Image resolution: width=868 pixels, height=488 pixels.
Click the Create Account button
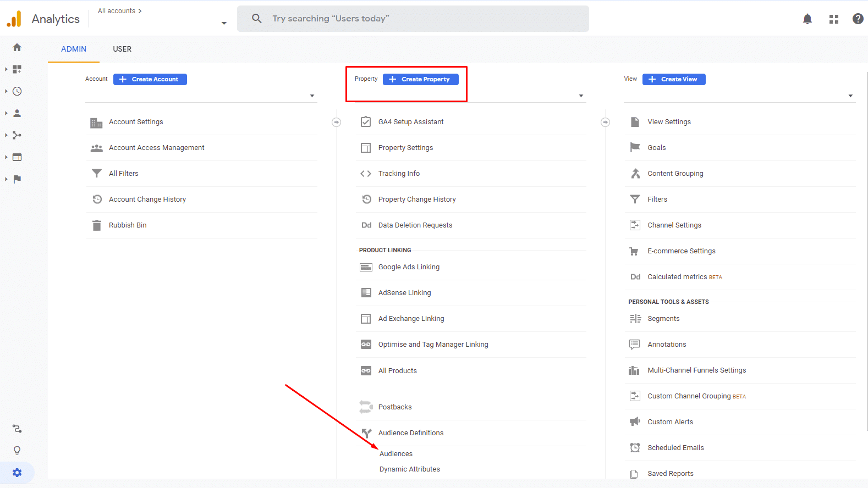click(150, 79)
